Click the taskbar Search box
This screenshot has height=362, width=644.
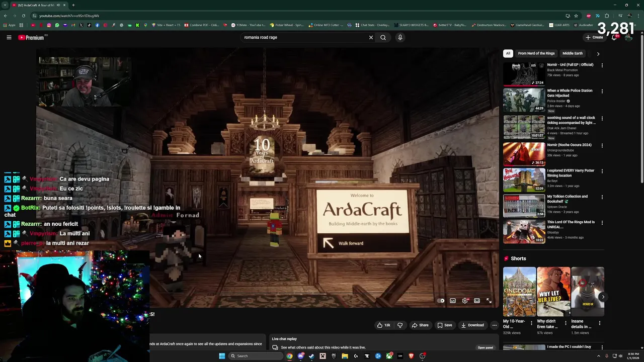255,356
